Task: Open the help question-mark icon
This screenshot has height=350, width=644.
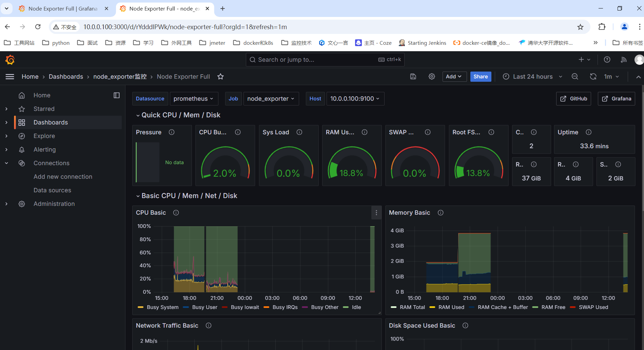Action: (x=607, y=60)
